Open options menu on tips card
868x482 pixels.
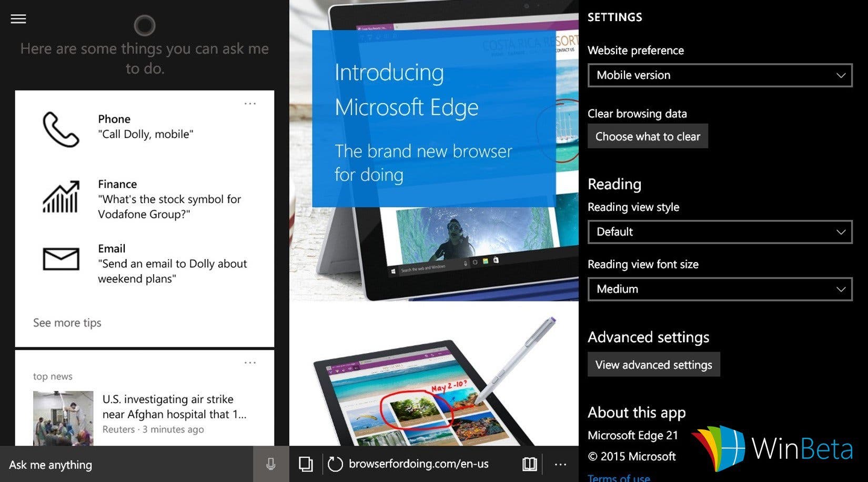coord(250,104)
